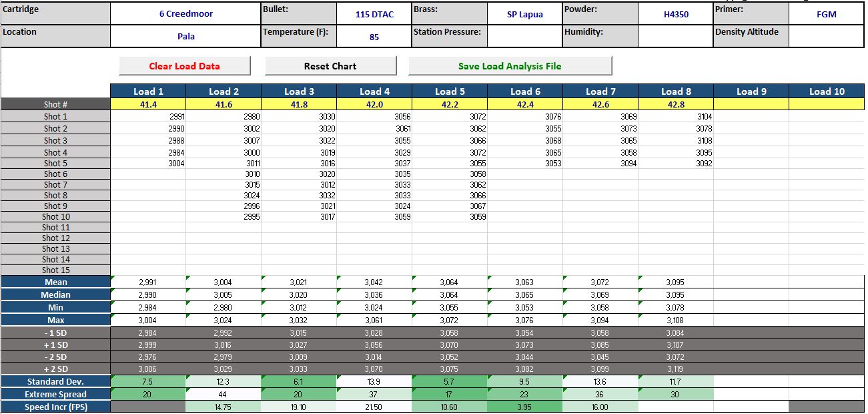Click the Mean row label
Screen dimensions: 868x414
(55, 282)
